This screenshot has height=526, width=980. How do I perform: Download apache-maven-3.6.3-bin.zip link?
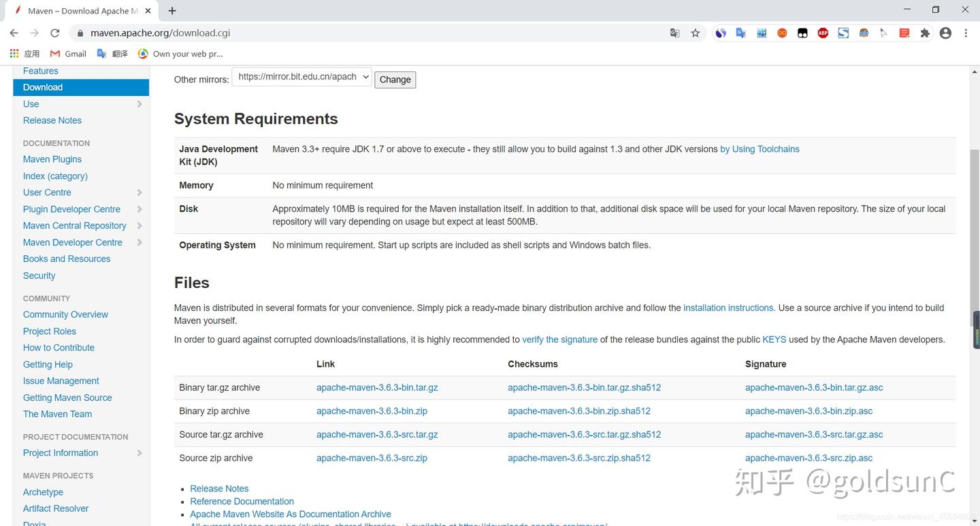[372, 411]
